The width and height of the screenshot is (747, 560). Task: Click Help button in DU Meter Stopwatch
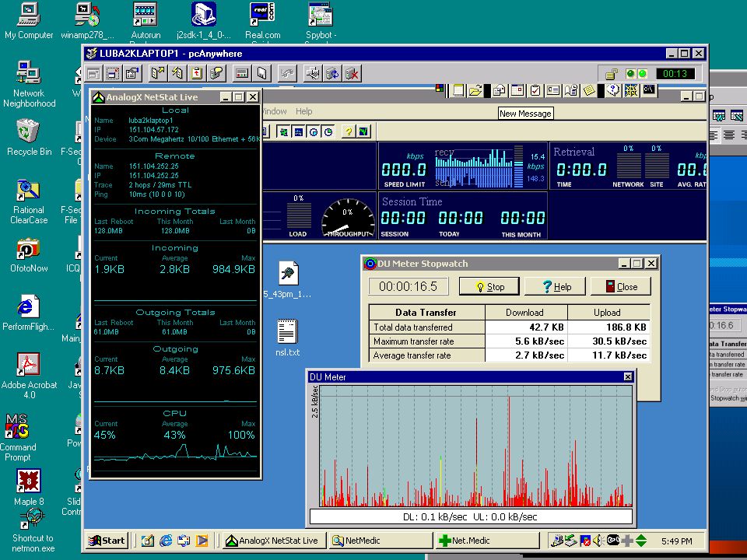point(555,287)
